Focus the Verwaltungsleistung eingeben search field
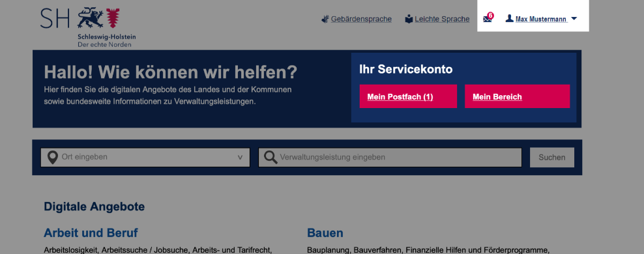The height and width of the screenshot is (254, 644). pyautogui.click(x=390, y=158)
